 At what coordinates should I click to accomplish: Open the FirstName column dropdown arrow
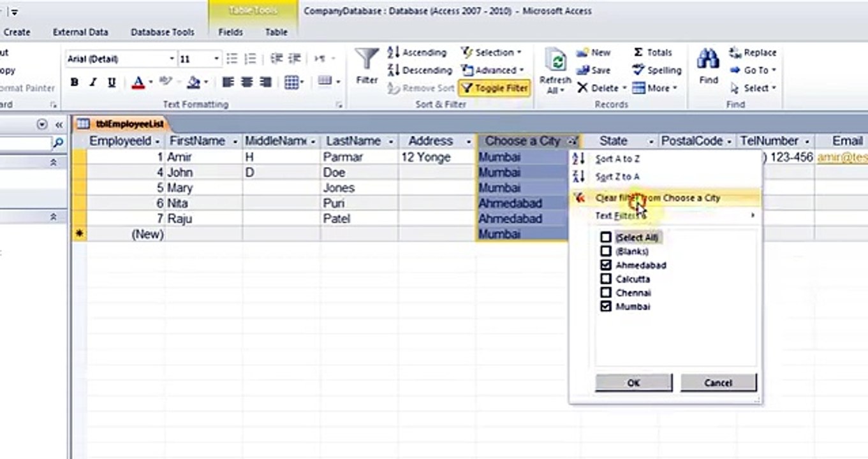(x=235, y=142)
